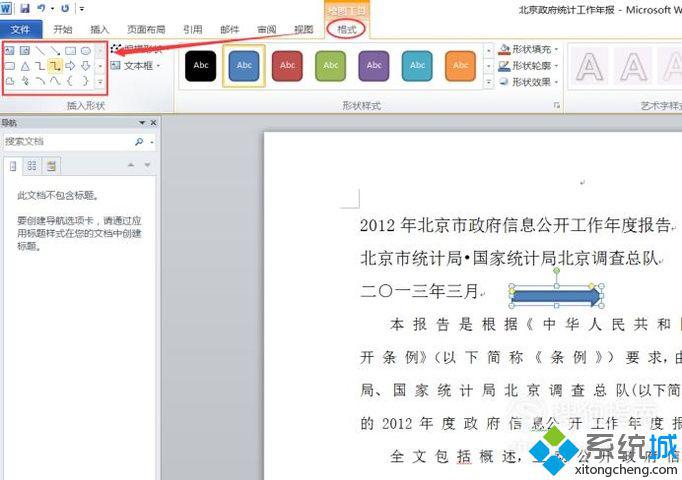
Task: Click the Redo icon in quick access toolbar
Action: [65, 8]
